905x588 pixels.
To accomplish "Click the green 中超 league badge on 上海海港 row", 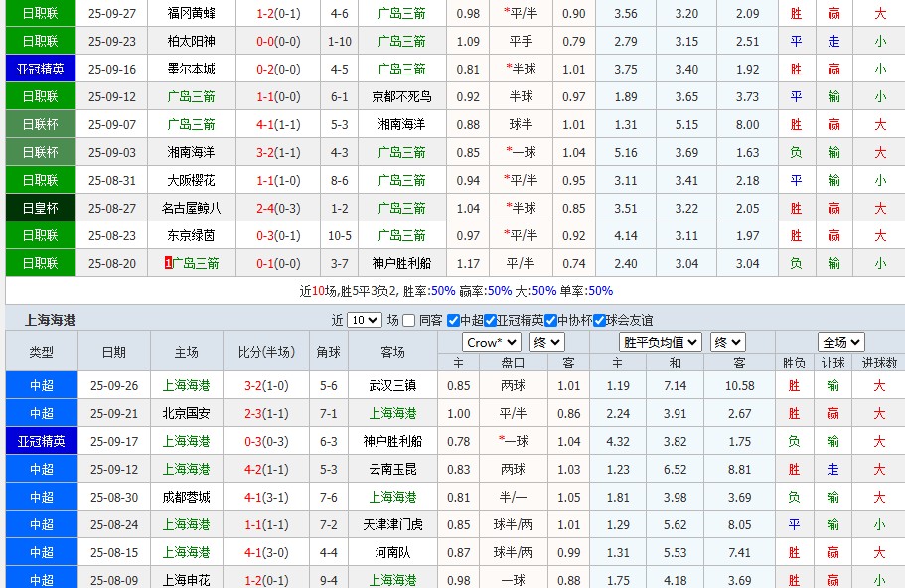I will (x=40, y=384).
